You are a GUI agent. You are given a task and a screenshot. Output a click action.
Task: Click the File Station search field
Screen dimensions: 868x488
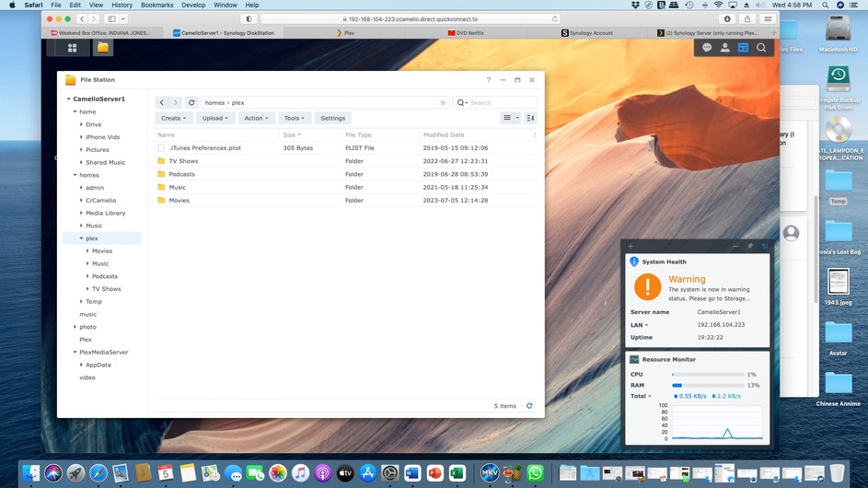pos(495,102)
